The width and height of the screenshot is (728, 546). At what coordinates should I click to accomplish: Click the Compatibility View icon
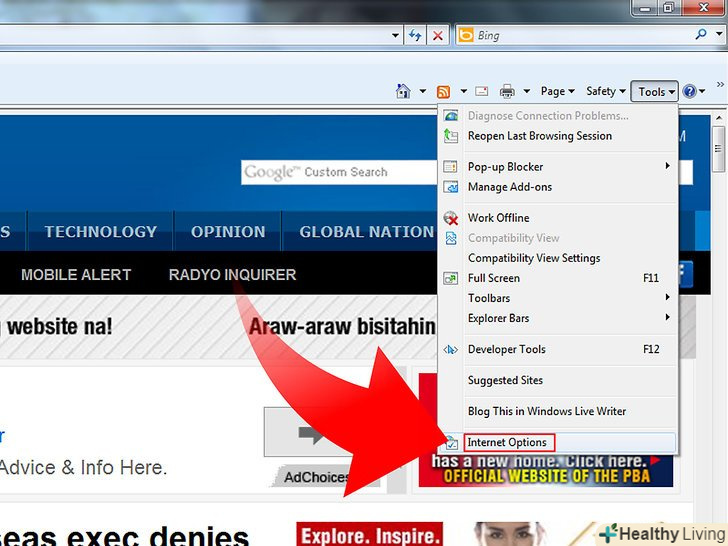(x=451, y=238)
